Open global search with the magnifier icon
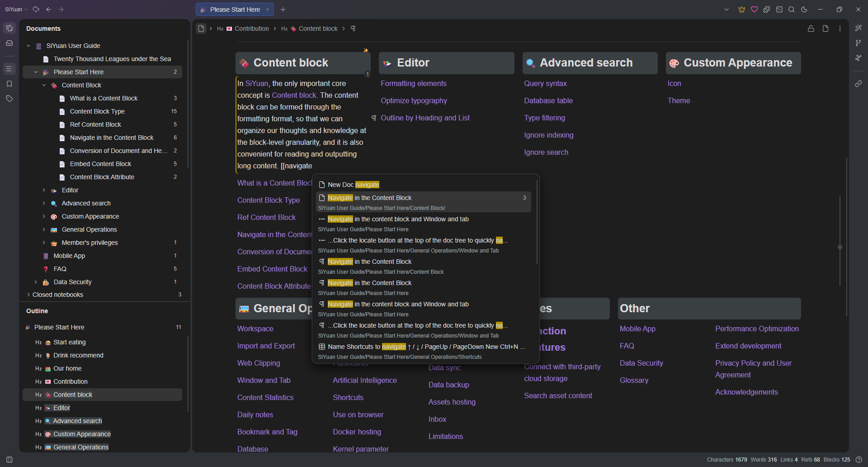The height and width of the screenshot is (467, 868). pos(792,10)
